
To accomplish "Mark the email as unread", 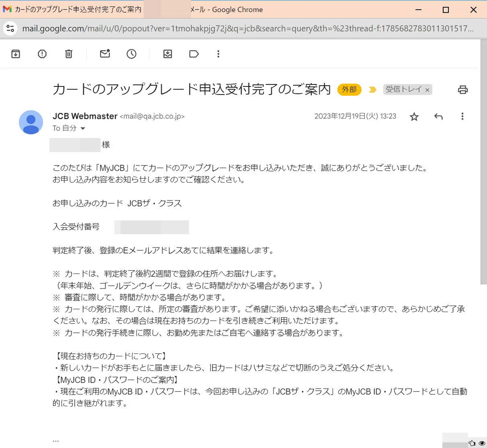I will pyautogui.click(x=105, y=54).
